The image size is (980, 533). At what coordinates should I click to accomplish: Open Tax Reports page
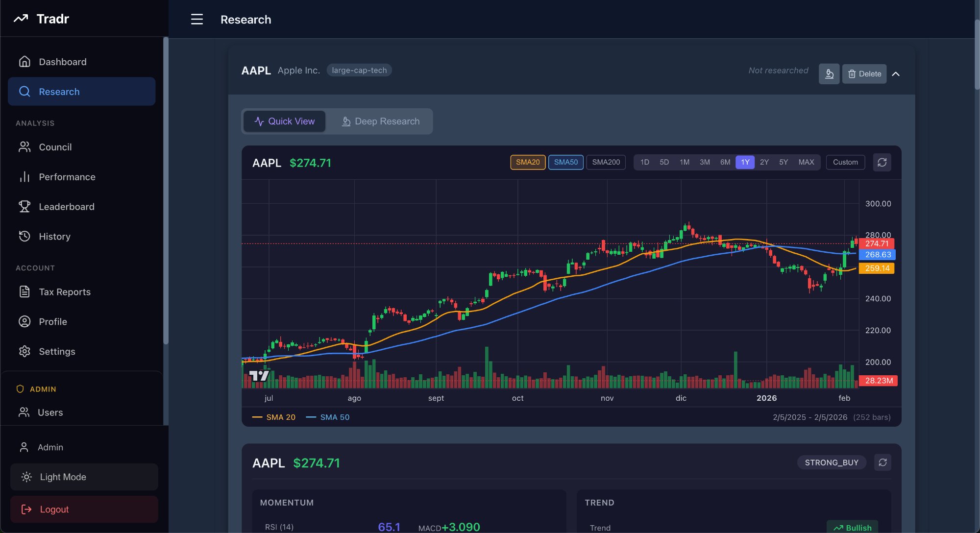click(64, 292)
